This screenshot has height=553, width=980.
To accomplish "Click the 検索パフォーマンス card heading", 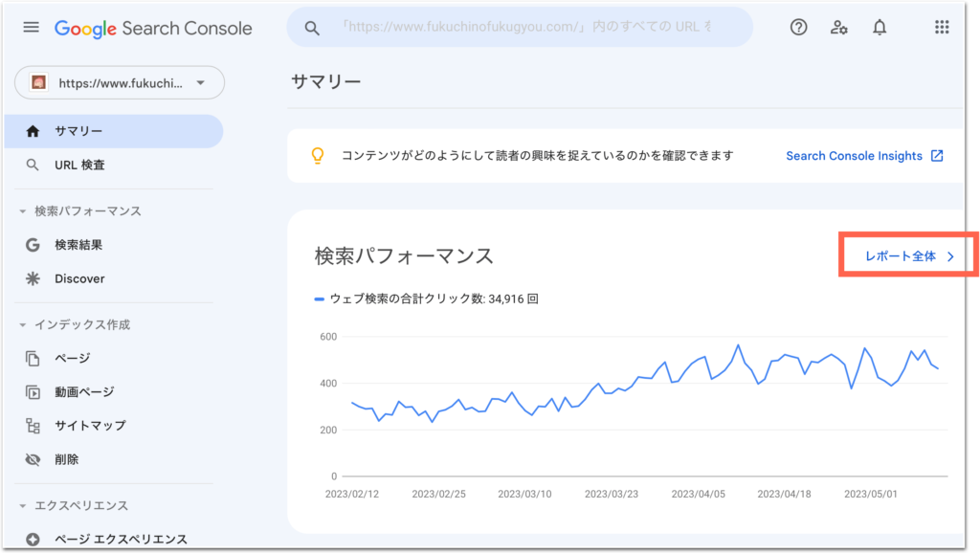I will coord(404,256).
